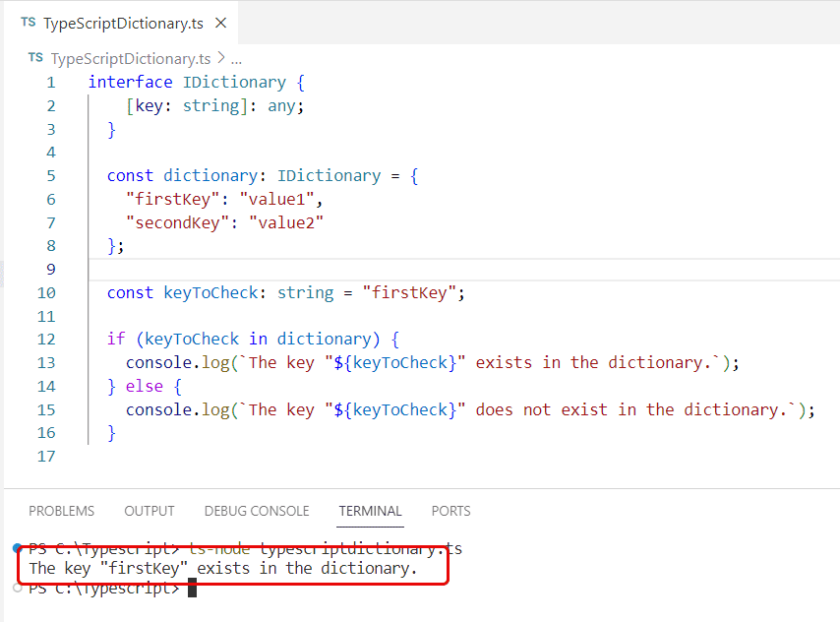This screenshot has height=622, width=840.
Task: Click the "value2" string on line 7
Action: [x=286, y=222]
